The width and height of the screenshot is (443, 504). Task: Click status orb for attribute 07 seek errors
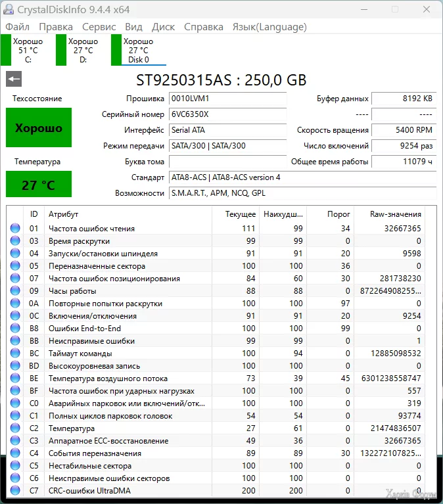coord(15,278)
